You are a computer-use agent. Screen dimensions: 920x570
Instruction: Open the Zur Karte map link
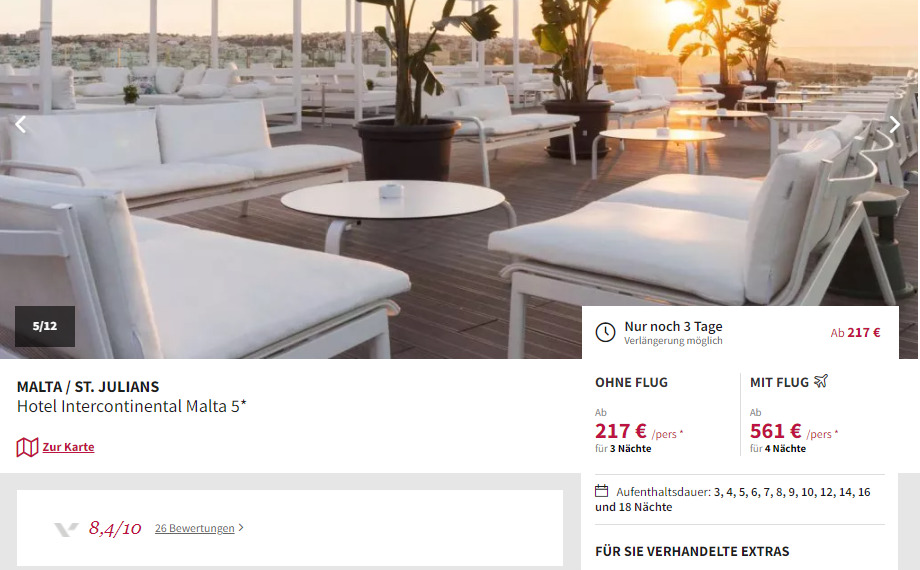[68, 447]
